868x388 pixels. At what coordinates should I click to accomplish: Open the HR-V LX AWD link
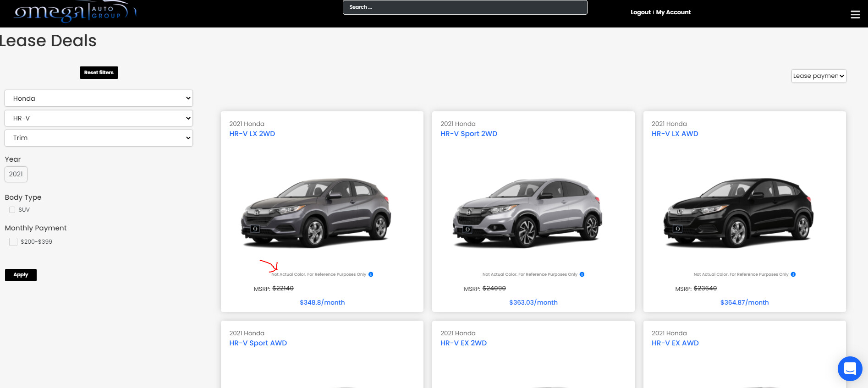675,134
